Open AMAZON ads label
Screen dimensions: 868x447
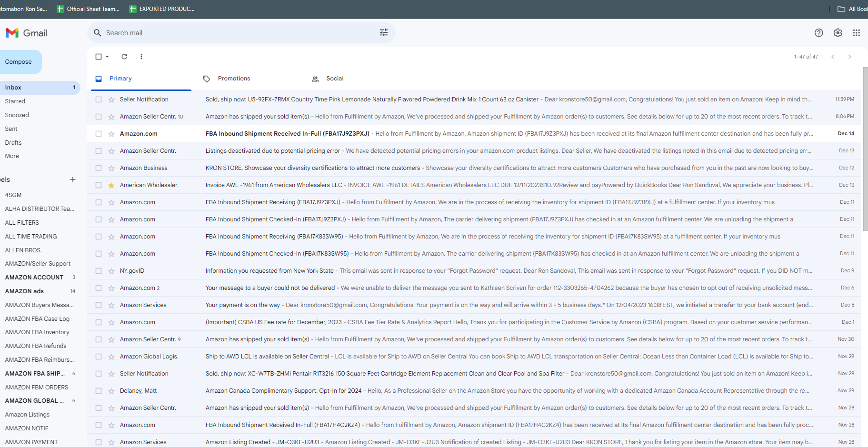(x=24, y=291)
